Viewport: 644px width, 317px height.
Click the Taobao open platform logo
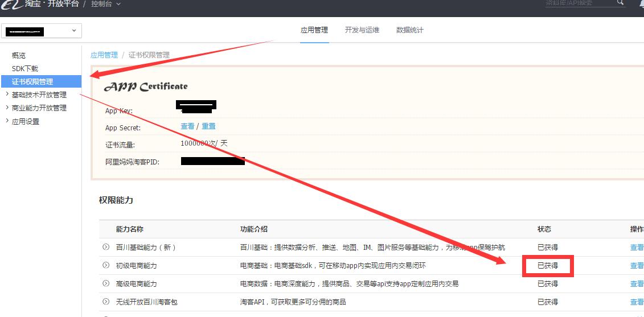point(39,3)
